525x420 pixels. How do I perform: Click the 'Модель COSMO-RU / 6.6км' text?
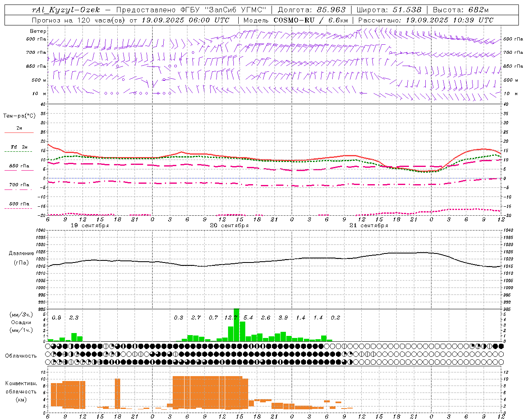tap(296, 20)
